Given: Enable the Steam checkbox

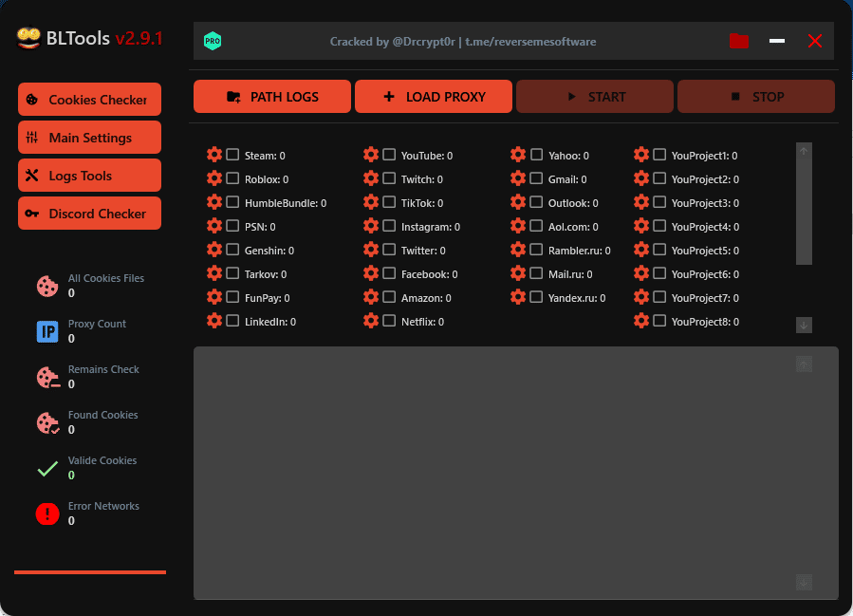Looking at the screenshot, I should [x=231, y=155].
